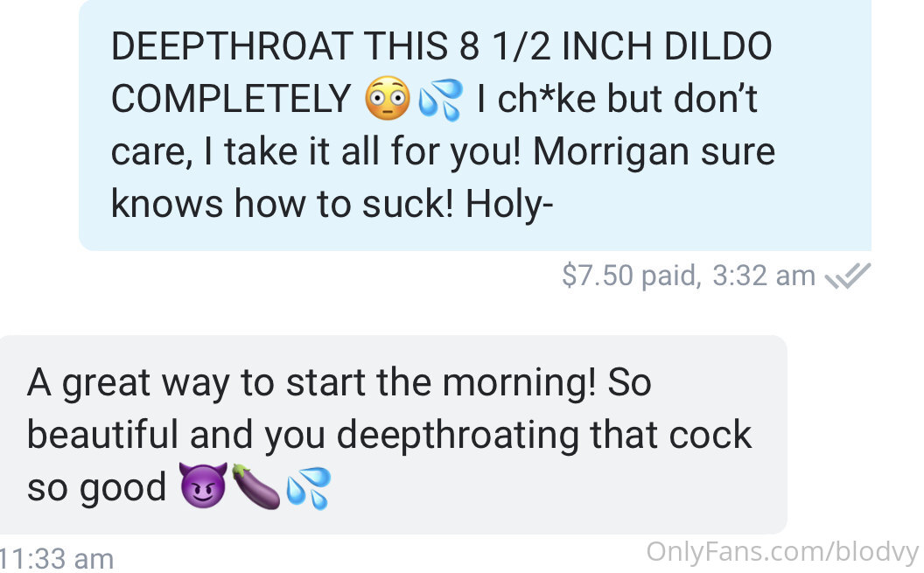Click the eggplant emoji in gray message
The height and width of the screenshot is (573, 924).
256,486
